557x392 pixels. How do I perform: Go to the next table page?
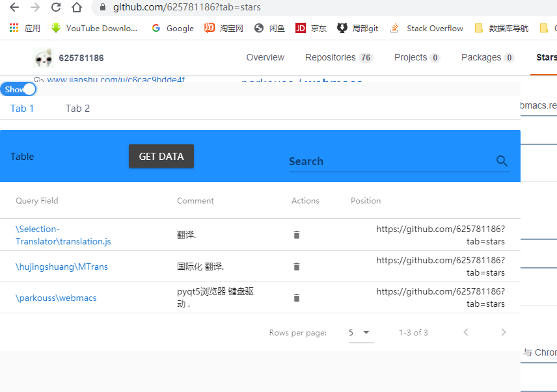click(504, 332)
